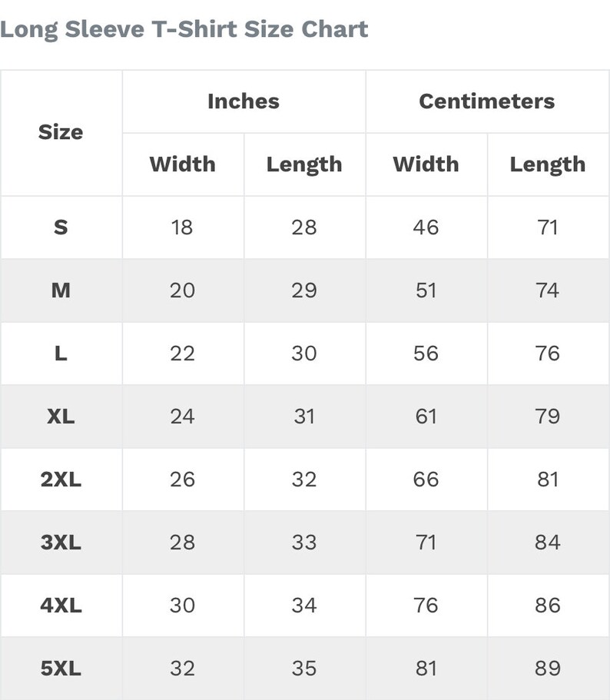Select the Size column header
The width and height of the screenshot is (610, 700).
(x=61, y=133)
